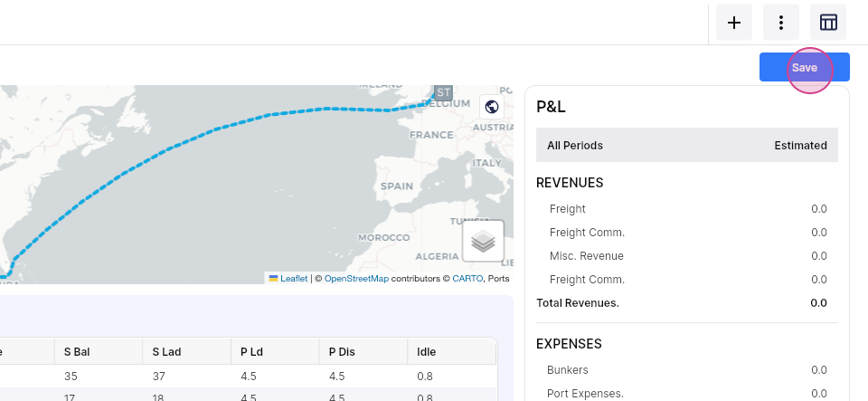Click the plus add icon

pos(734,22)
